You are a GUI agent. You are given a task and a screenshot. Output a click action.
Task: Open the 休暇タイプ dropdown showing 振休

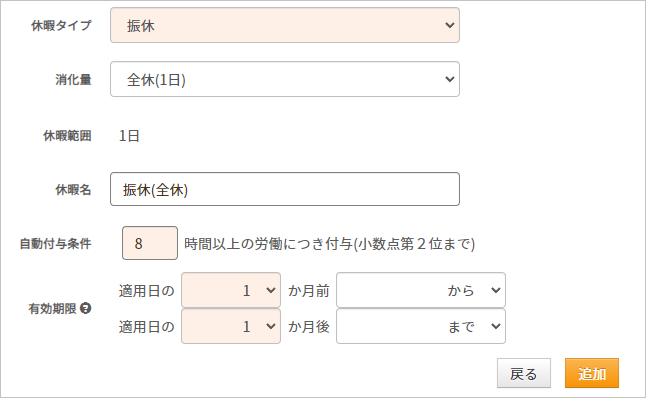coord(285,25)
